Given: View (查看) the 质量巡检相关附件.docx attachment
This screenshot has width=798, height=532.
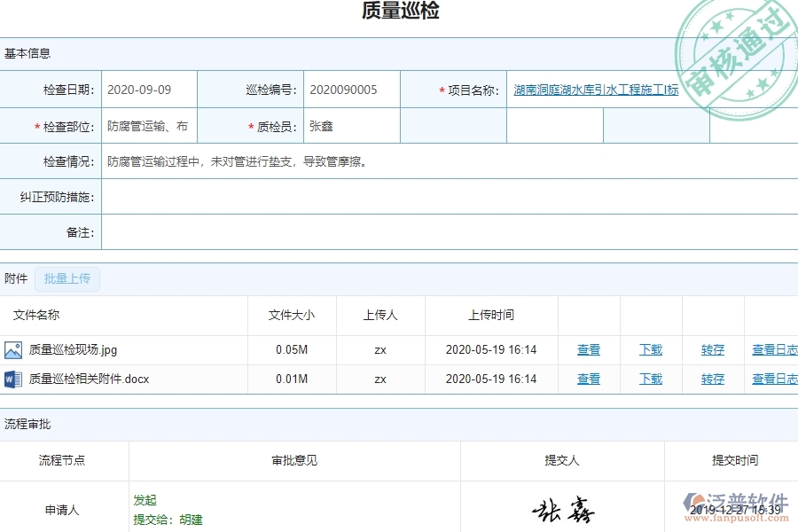Looking at the screenshot, I should click(x=588, y=379).
